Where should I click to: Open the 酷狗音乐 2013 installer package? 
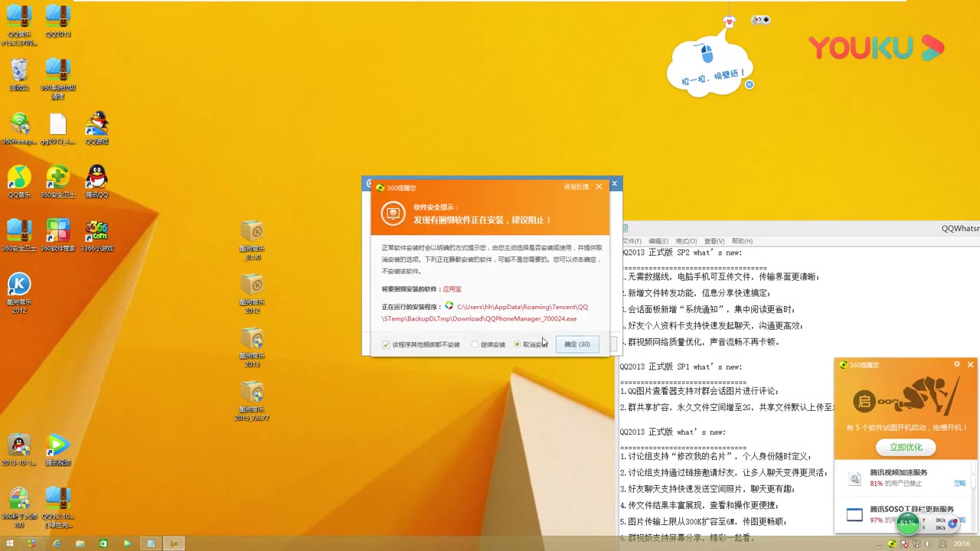(253, 347)
